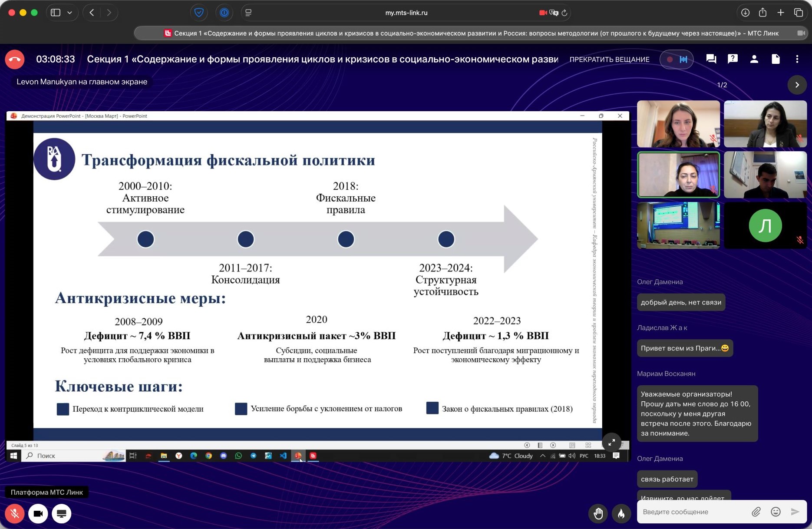Expand shared presentation to fullscreen

pos(611,442)
